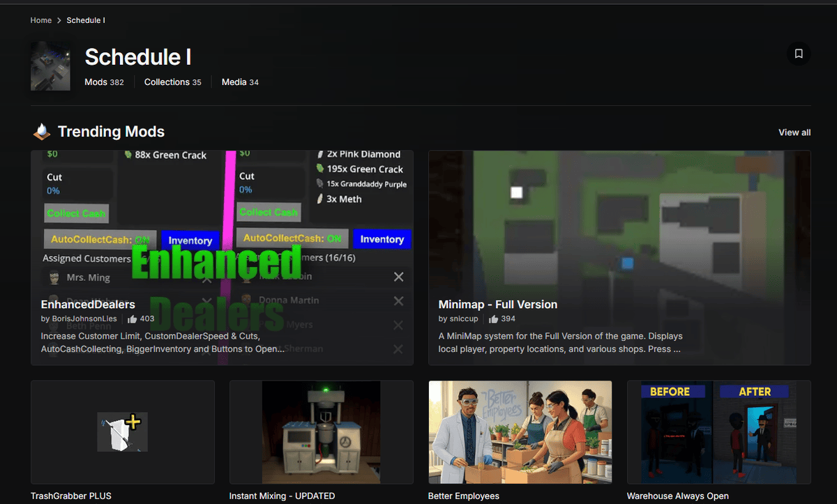Click the Better Employees mod title
Screen dimensions: 837x504
(464, 496)
